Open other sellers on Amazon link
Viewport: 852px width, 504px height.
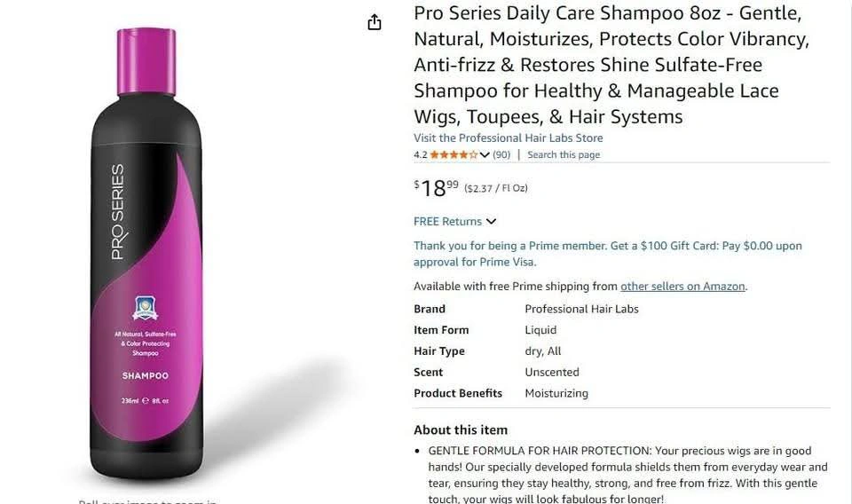682,287
